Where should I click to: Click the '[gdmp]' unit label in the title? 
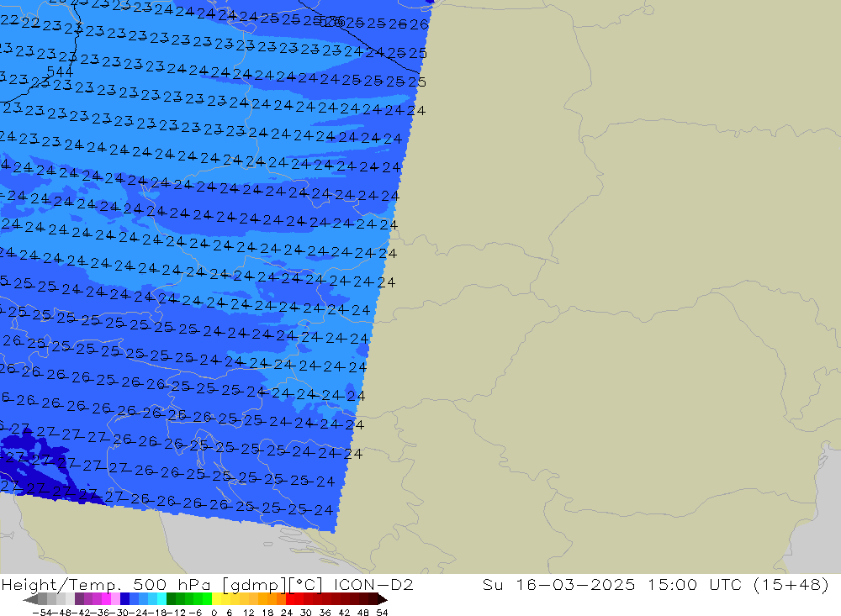pos(254,584)
